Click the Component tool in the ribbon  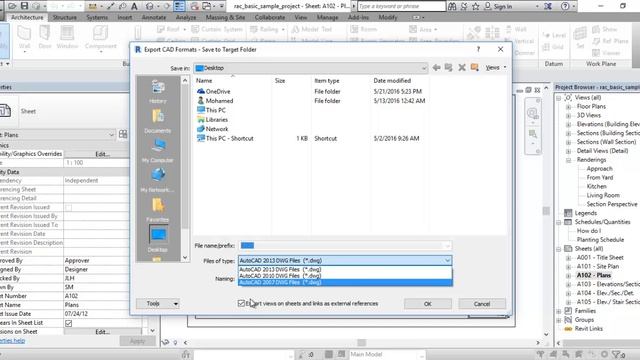click(x=100, y=38)
